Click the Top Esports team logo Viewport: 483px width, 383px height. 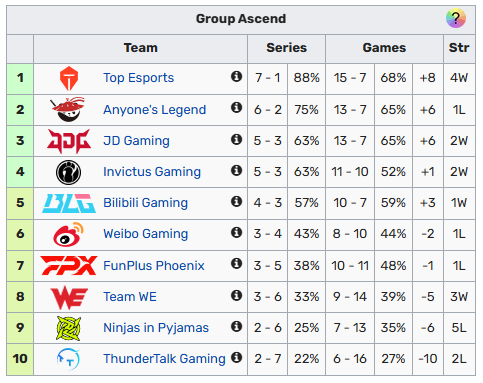[69, 78]
